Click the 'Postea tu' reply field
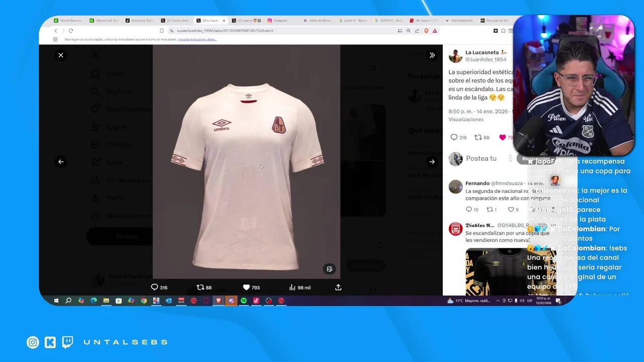Image resolution: width=644 pixels, height=362 pixels. [x=481, y=158]
